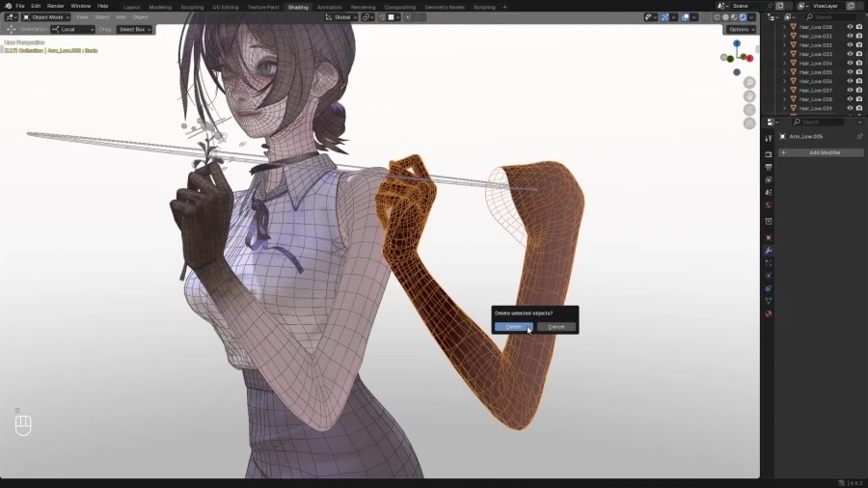Click the pin icon beside Arm_Low.005

tap(859, 136)
